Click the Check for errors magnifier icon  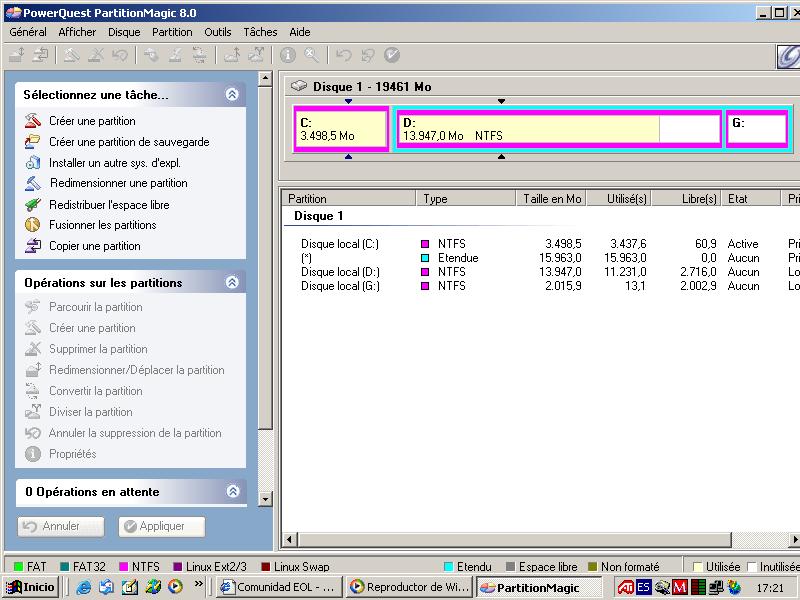(x=312, y=55)
